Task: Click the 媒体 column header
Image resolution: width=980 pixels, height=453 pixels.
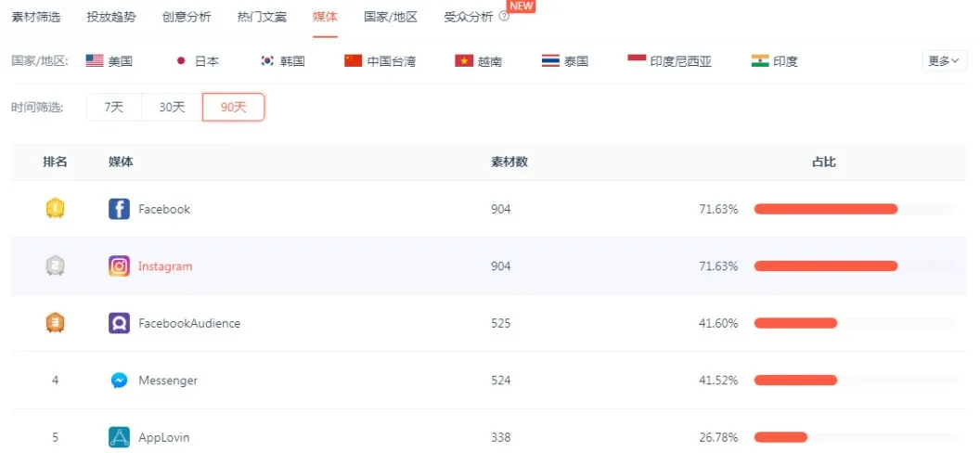Action: tap(121, 162)
